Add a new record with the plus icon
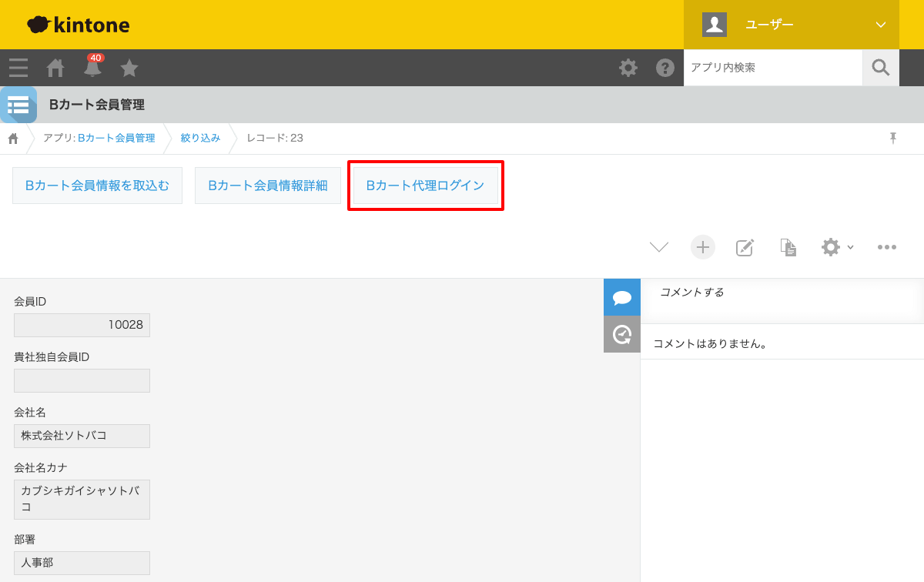The height and width of the screenshot is (582, 924). click(x=701, y=247)
